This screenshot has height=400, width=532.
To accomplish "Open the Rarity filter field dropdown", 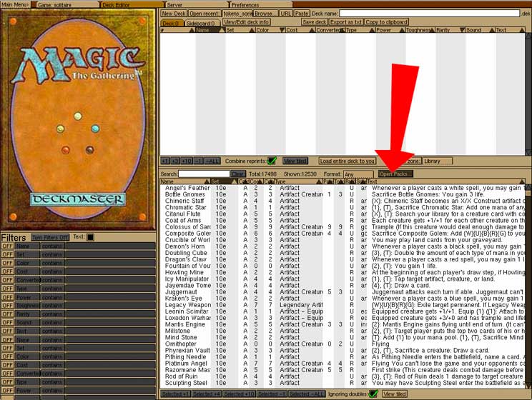I will coord(27,314).
